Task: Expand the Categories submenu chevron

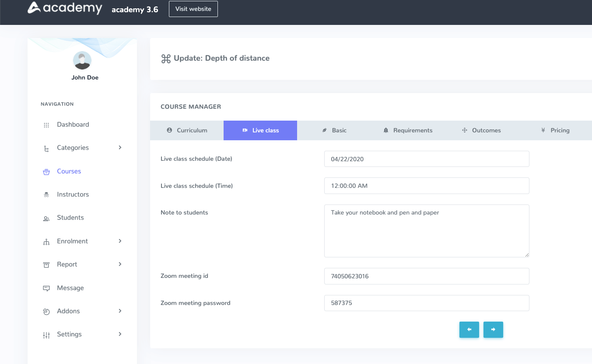Action: click(120, 148)
